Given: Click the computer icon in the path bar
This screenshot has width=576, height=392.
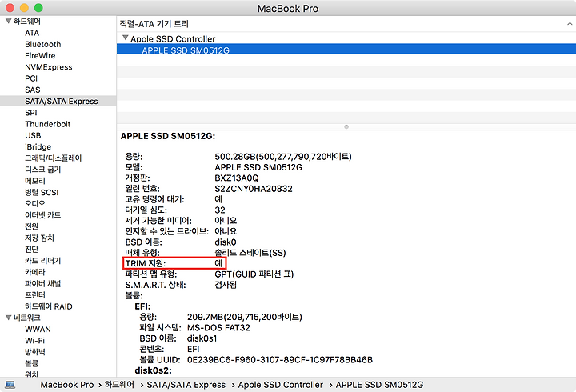Looking at the screenshot, I should pos(10,385).
